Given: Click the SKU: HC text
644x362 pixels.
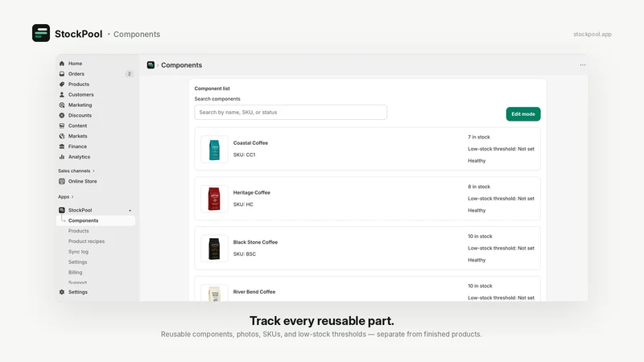Looking at the screenshot, I should [243, 204].
